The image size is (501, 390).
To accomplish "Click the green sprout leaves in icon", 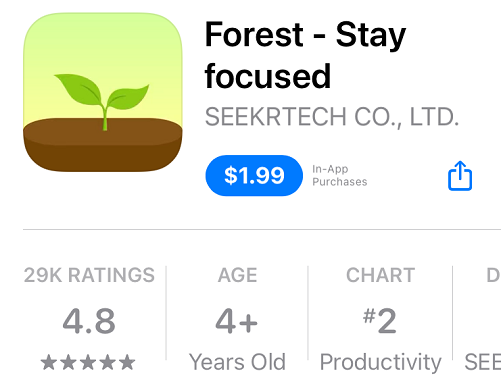I will (x=102, y=94).
